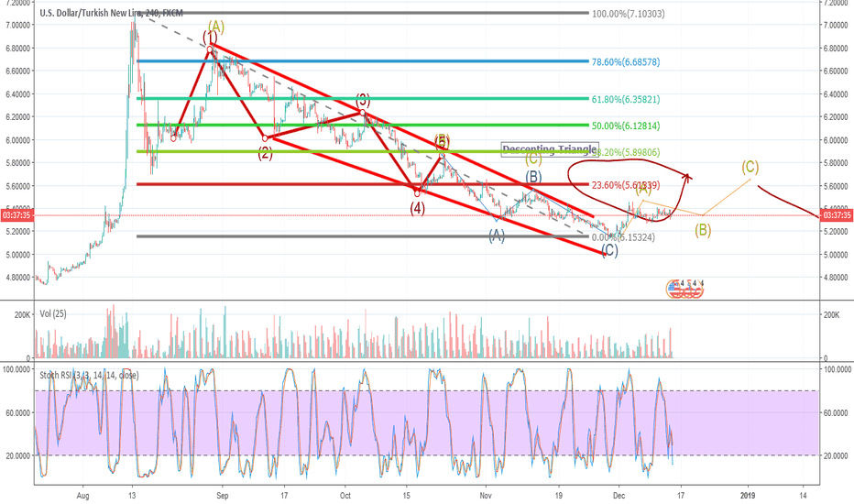Click the yellow '(B)' projected wave label
This screenshot has width=854, height=504.
(703, 231)
